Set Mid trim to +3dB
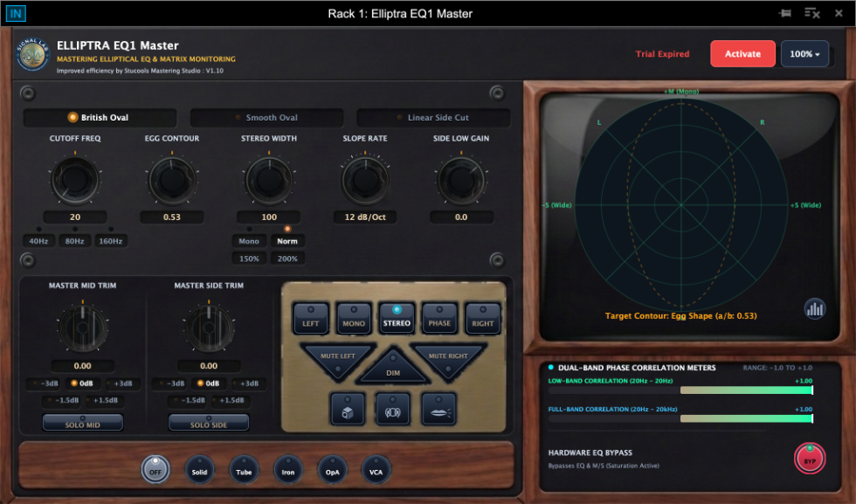Screen dimensions: 856x504 122,383
